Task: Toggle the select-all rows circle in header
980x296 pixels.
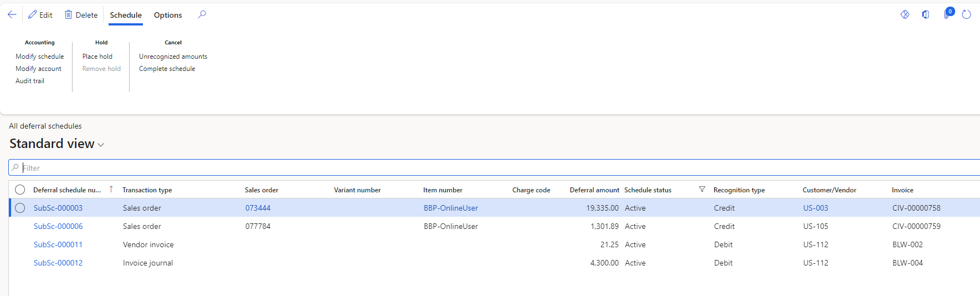Action: [20, 190]
